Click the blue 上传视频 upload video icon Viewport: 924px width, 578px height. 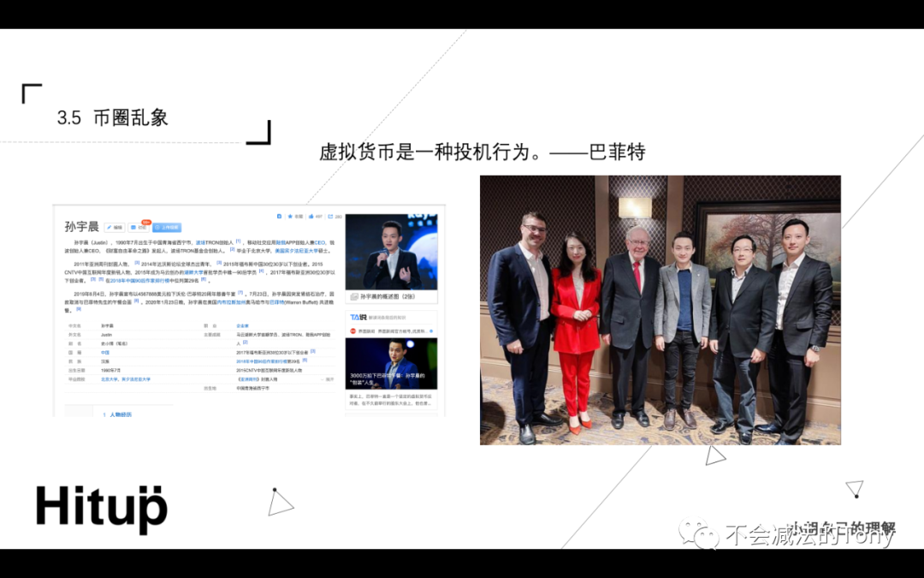pos(166,228)
